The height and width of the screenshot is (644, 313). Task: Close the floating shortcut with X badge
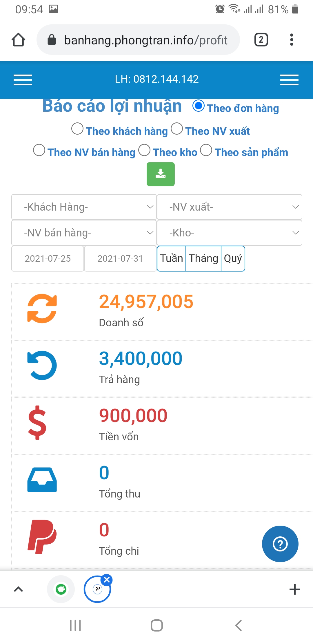pyautogui.click(x=107, y=580)
